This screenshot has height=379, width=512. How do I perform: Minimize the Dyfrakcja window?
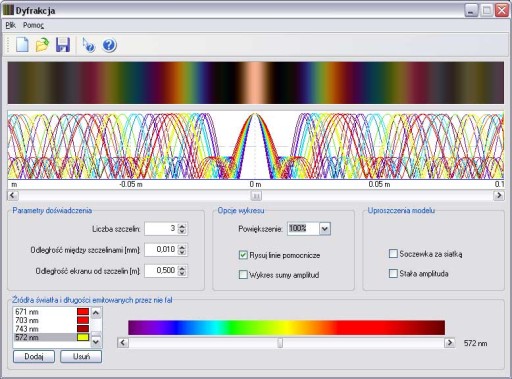[x=471, y=10]
